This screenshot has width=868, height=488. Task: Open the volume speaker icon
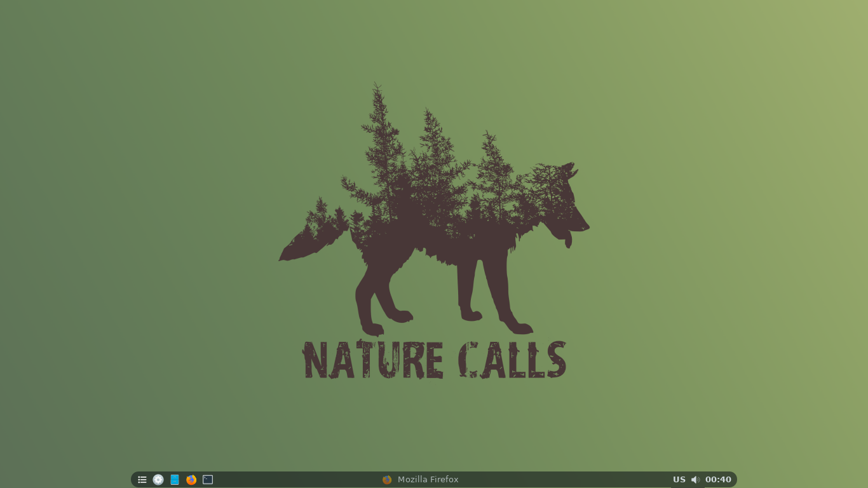point(695,480)
